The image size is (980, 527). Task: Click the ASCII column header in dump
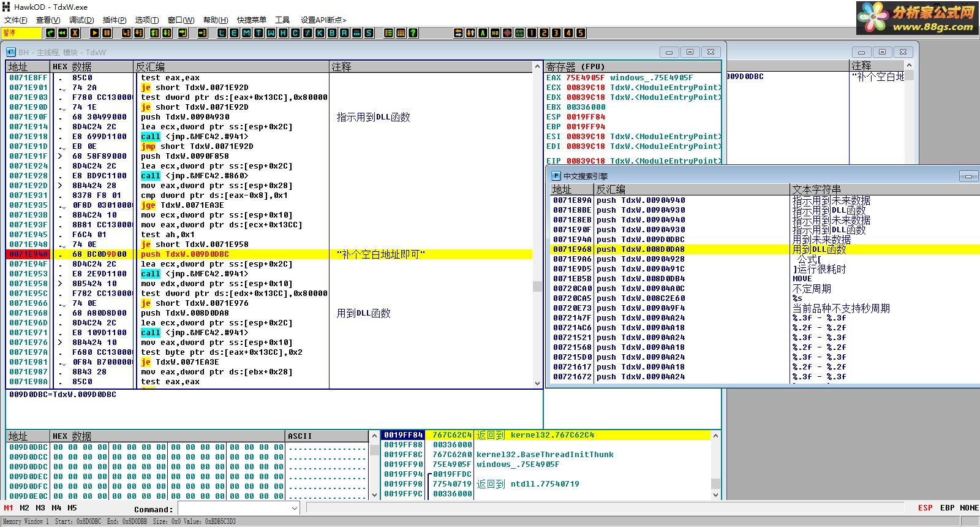pos(326,436)
